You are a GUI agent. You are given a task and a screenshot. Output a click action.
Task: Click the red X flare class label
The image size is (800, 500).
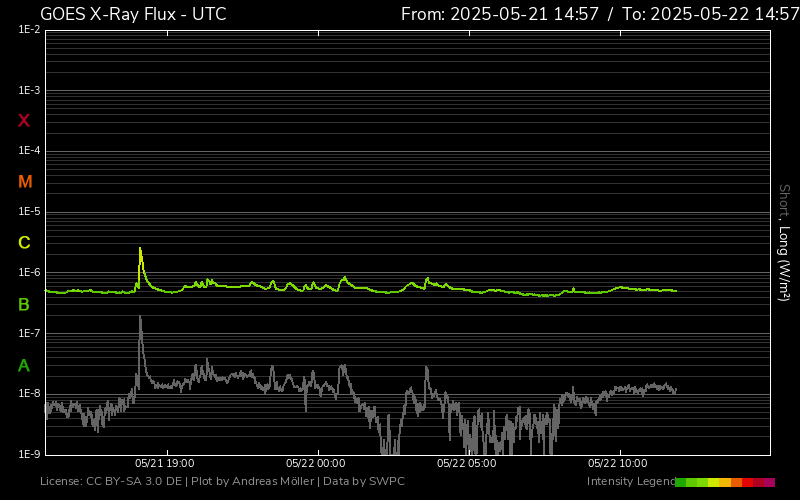[24, 121]
